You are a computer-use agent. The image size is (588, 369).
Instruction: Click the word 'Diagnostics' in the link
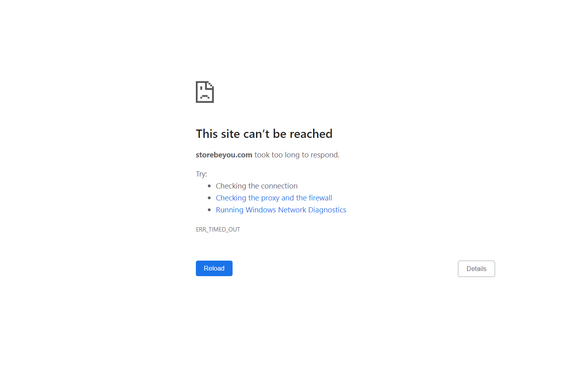pos(327,210)
